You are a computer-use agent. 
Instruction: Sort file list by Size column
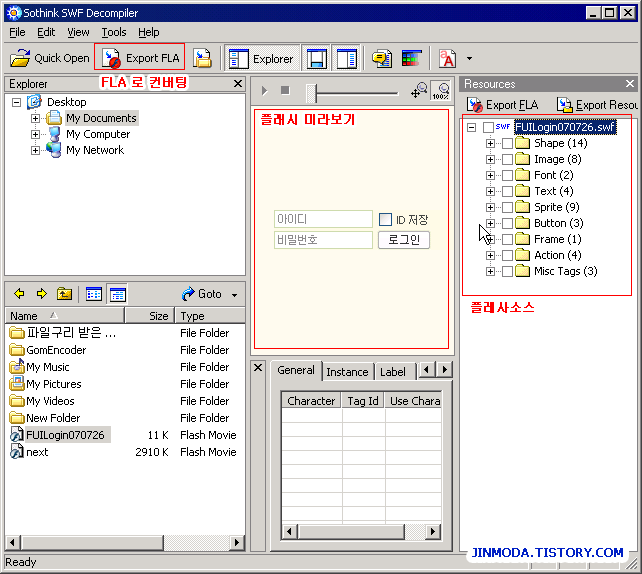click(x=150, y=316)
